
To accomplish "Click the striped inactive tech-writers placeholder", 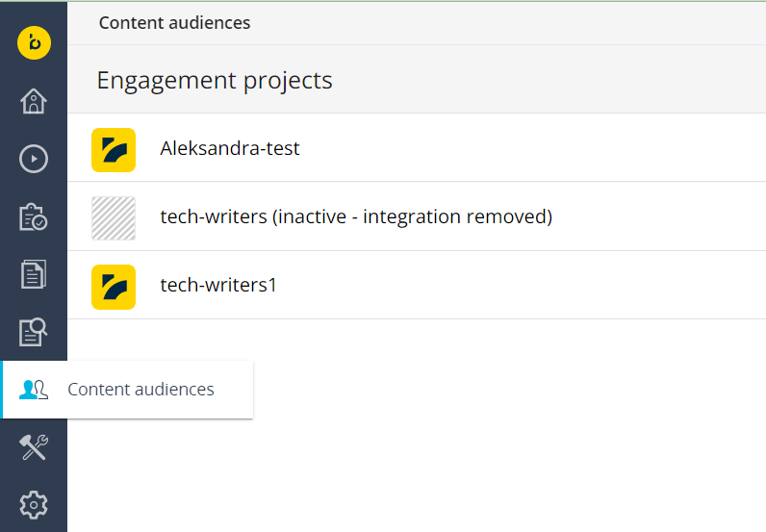I will (x=114, y=218).
